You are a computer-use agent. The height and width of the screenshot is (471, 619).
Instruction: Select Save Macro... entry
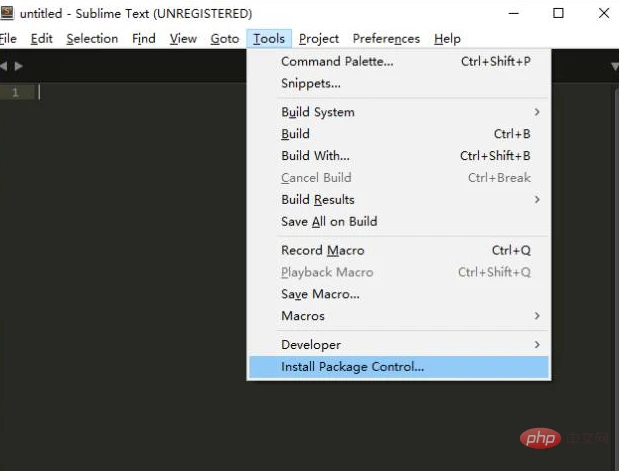(399, 294)
